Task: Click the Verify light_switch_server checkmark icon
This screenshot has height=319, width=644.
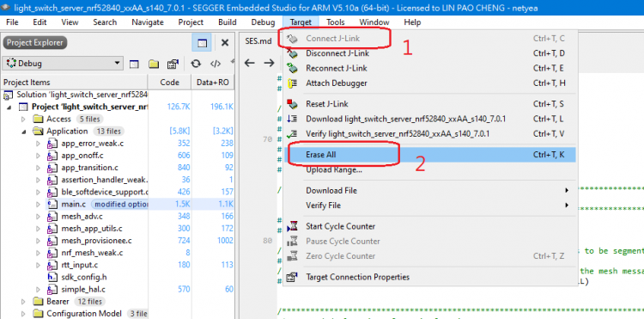Action: click(292, 134)
